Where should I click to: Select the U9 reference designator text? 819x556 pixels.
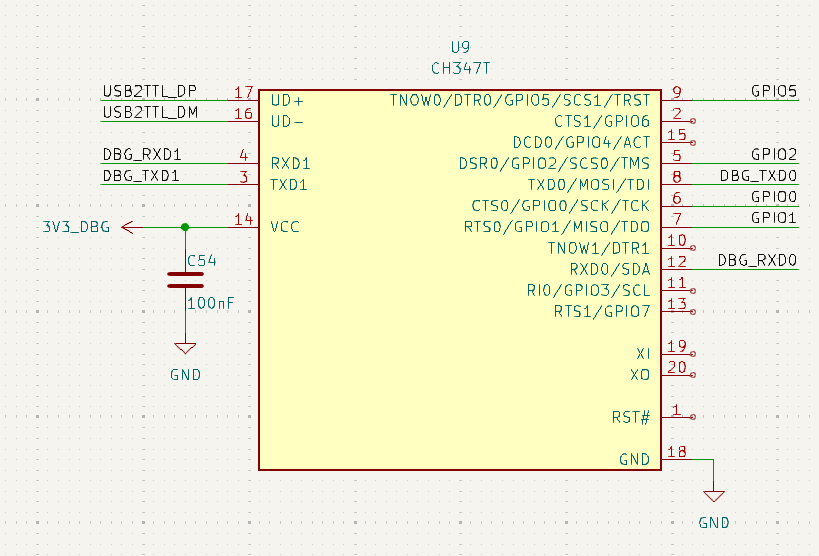click(460, 47)
